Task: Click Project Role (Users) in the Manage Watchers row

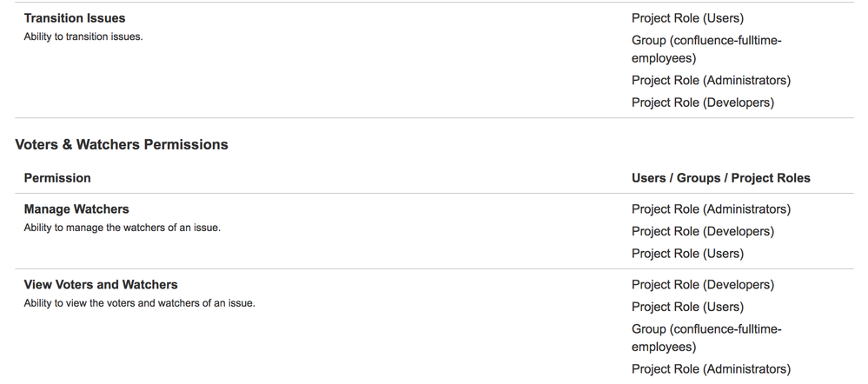Action: click(x=687, y=254)
